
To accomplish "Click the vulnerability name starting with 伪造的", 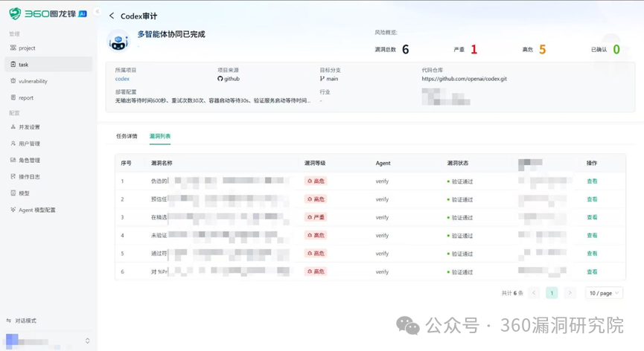I will (x=220, y=181).
